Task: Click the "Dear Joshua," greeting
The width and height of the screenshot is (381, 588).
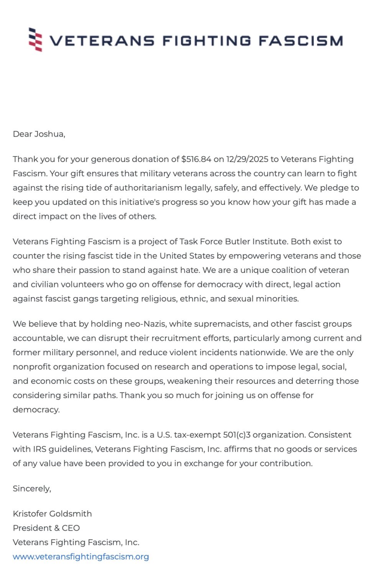Action: (x=39, y=134)
